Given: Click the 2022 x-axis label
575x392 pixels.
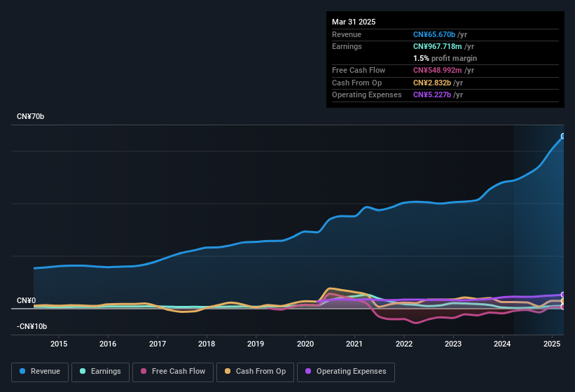Looking at the screenshot, I should tap(403, 344).
